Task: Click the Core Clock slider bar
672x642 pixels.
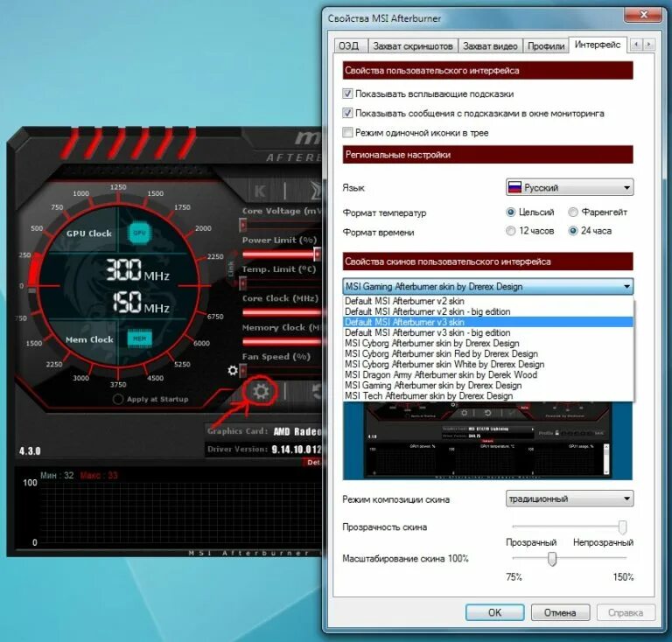Action: (x=282, y=312)
